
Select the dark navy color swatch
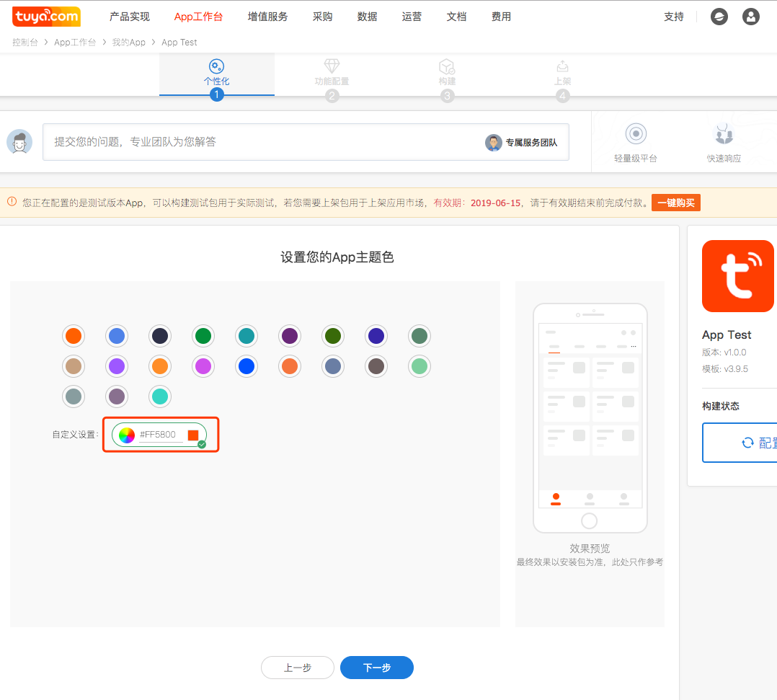click(x=160, y=336)
